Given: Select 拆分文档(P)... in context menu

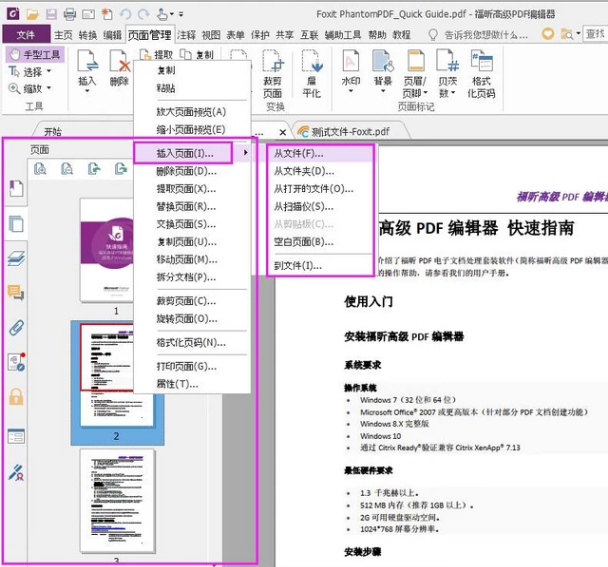Looking at the screenshot, I should pos(192,277).
